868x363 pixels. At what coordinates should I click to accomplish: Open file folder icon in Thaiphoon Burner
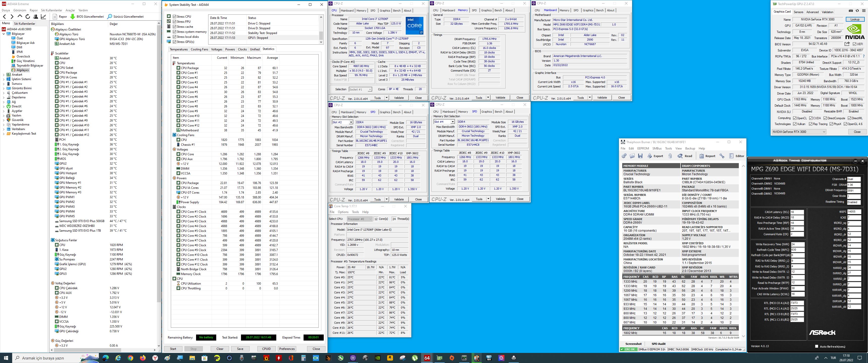632,156
